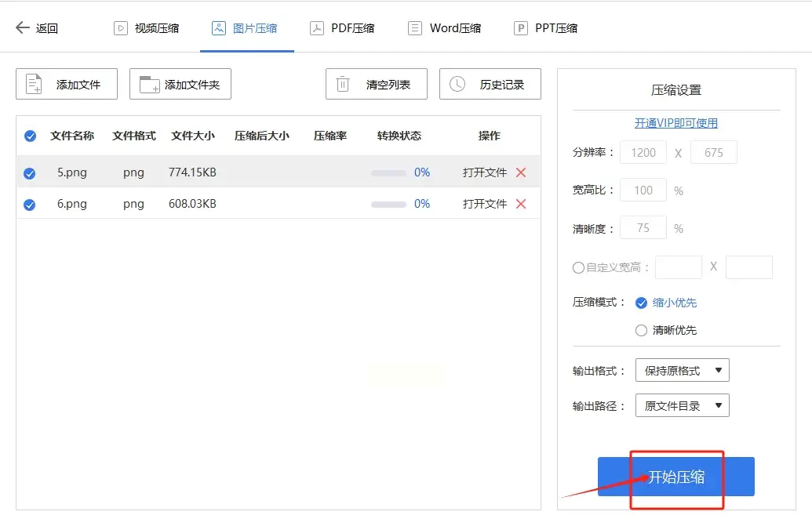This screenshot has height=526, width=812.
Task: Click the 0% status of 6.png
Action: (x=422, y=204)
